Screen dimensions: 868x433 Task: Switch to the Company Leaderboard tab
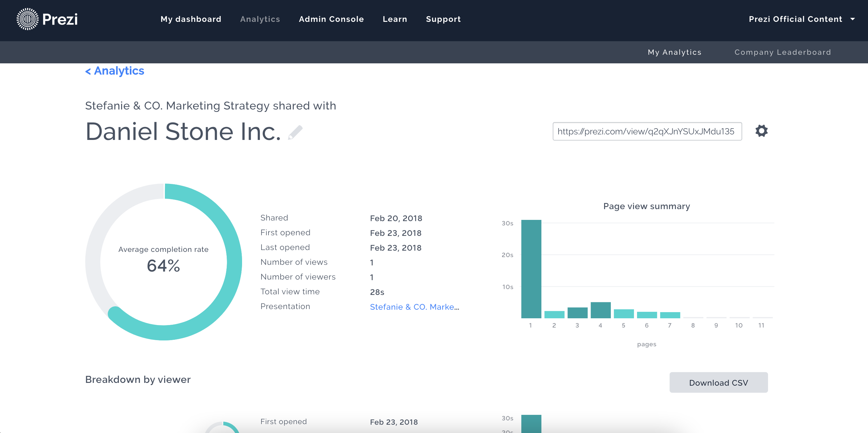(782, 52)
